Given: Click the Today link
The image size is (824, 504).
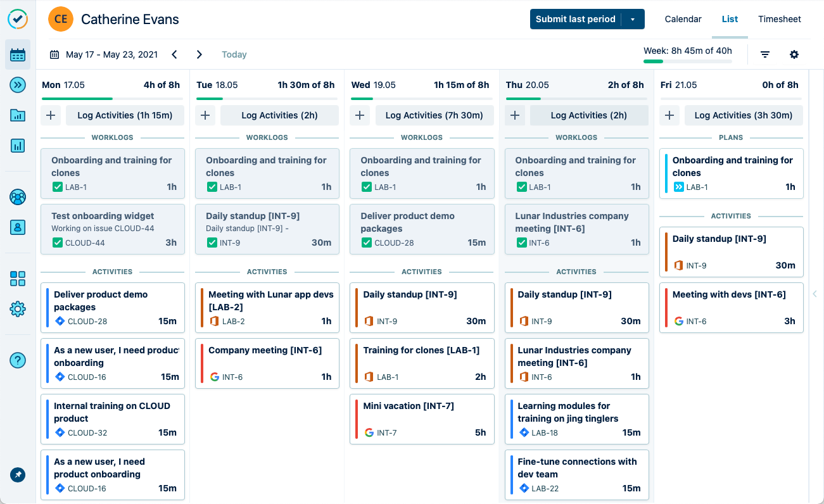Looking at the screenshot, I should click(x=234, y=54).
